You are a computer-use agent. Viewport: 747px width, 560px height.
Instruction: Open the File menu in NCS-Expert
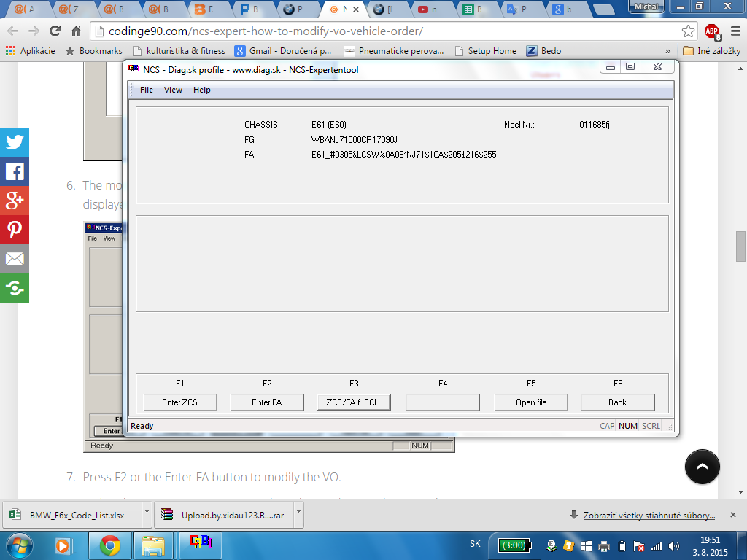147,90
